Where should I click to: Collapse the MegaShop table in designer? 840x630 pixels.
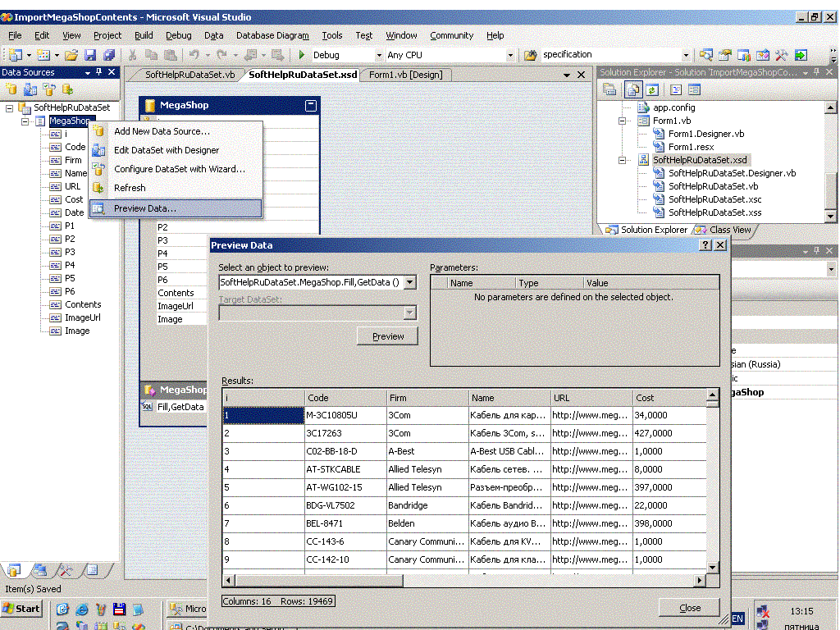click(311, 106)
